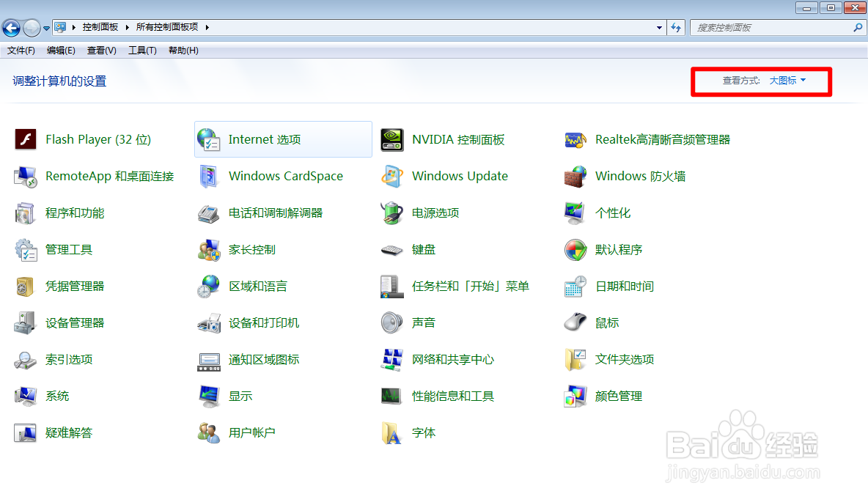The image size is (868, 502).
Task: Click the Forward navigation arrow button
Action: (x=32, y=27)
